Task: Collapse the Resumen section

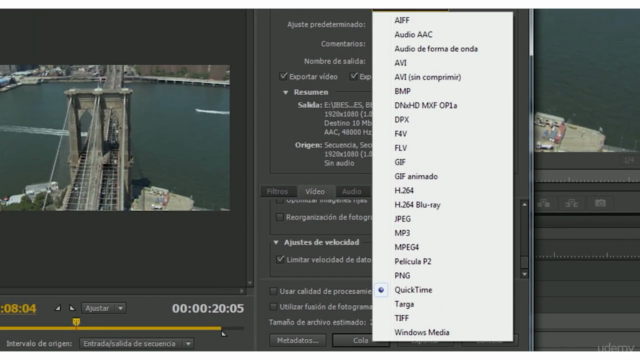Action: point(286,92)
